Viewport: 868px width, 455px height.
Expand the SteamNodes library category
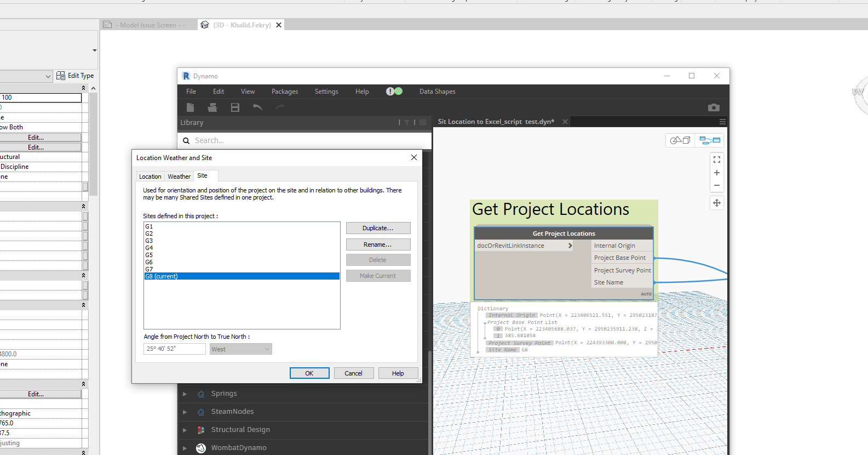pos(185,412)
